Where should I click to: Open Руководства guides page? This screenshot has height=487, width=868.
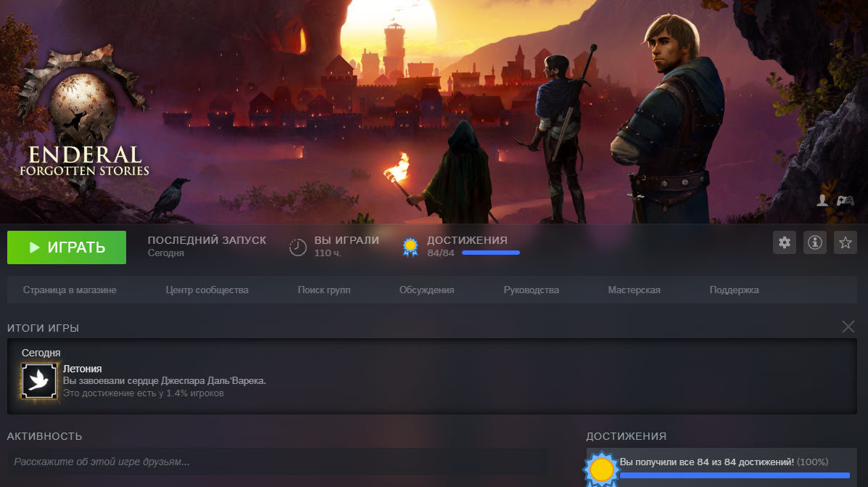point(531,290)
